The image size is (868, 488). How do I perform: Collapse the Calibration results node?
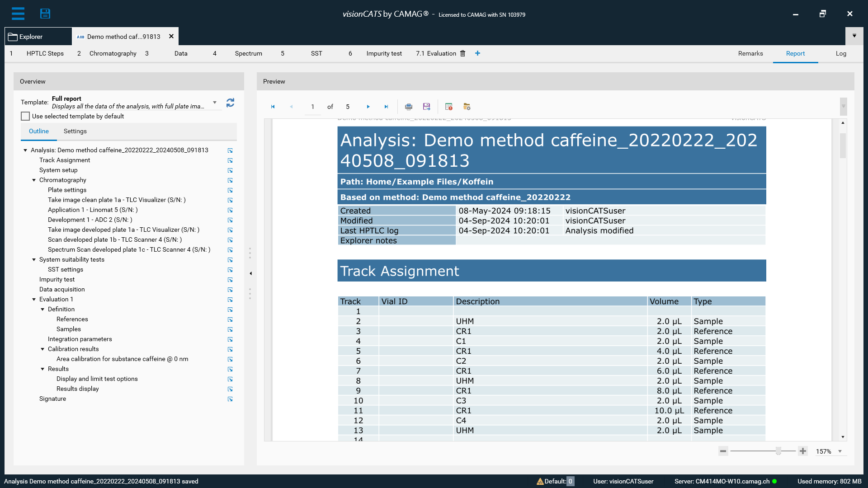click(x=42, y=349)
